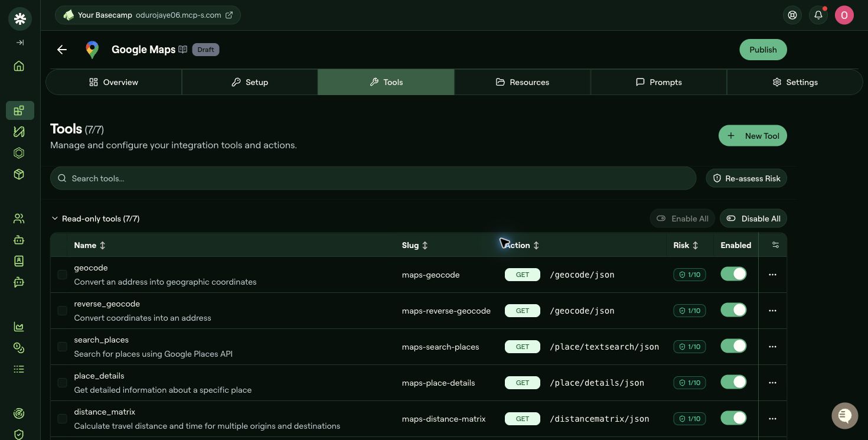The height and width of the screenshot is (440, 868).
Task: Check the place_details row checkbox
Action: [62, 383]
